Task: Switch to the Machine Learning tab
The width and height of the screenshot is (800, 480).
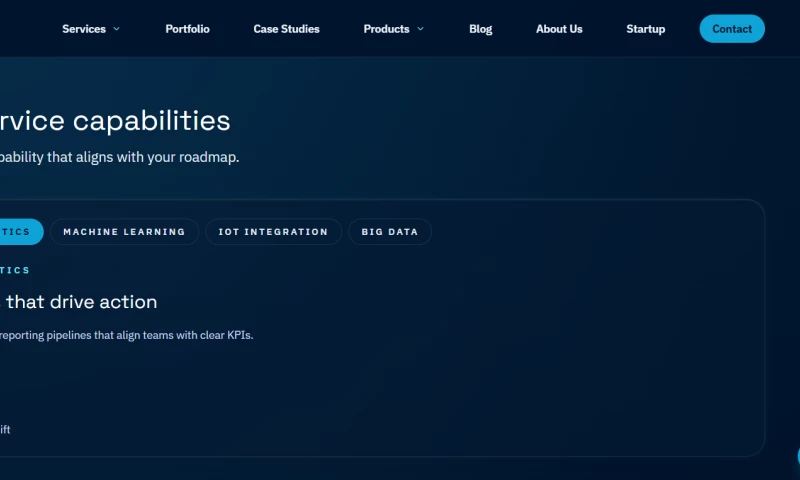Action: (124, 232)
